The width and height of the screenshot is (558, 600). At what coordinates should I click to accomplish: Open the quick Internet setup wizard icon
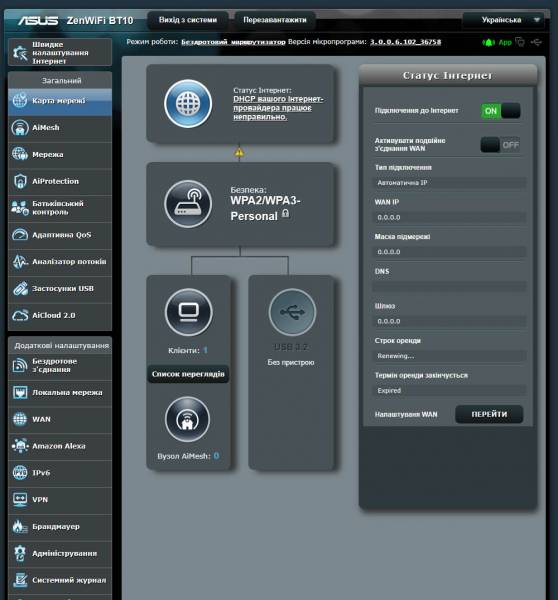[x=19, y=53]
